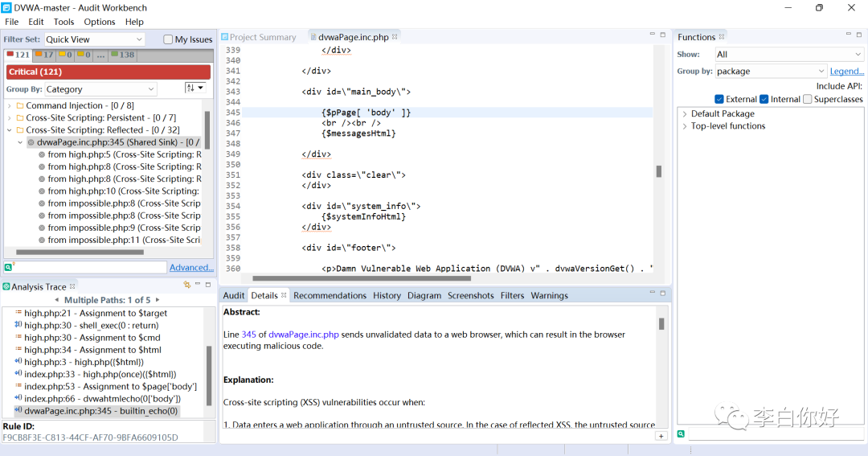868x456 pixels.
Task: Minimize the Analysis Trace panel
Action: coord(198,284)
